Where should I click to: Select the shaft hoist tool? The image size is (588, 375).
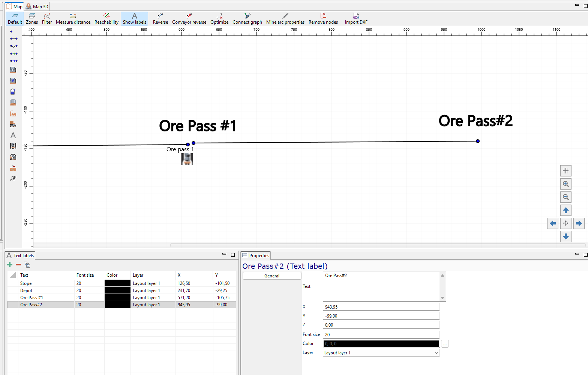point(13,168)
